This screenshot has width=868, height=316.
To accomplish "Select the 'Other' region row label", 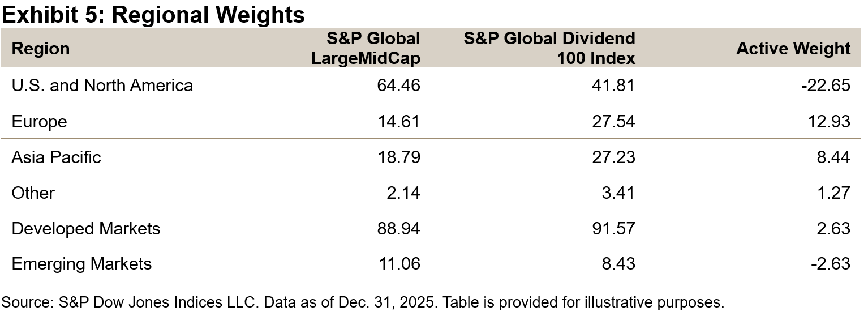I will [x=33, y=193].
